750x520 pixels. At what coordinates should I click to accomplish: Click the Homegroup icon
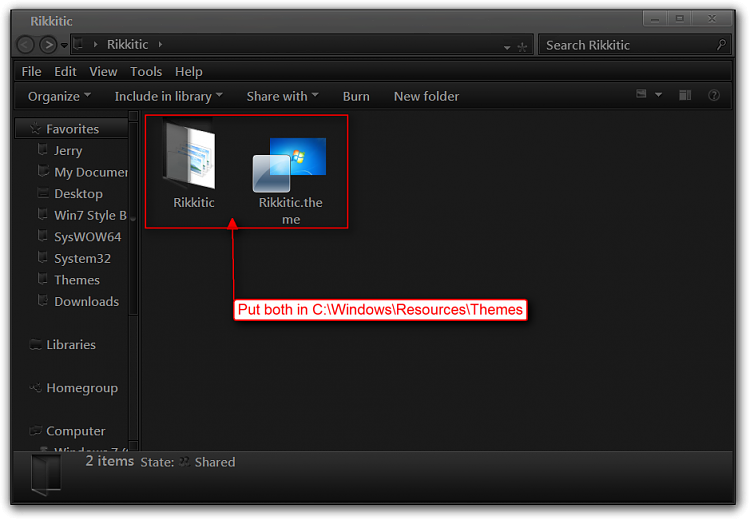point(35,387)
